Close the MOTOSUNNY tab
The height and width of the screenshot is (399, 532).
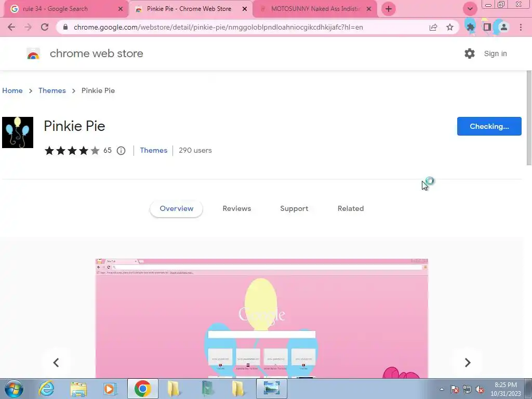pos(369,9)
